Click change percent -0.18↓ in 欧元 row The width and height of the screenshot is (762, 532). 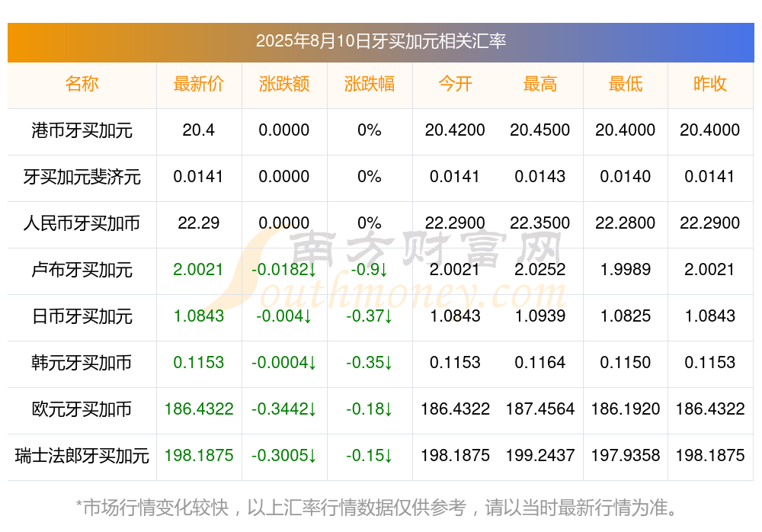point(370,409)
